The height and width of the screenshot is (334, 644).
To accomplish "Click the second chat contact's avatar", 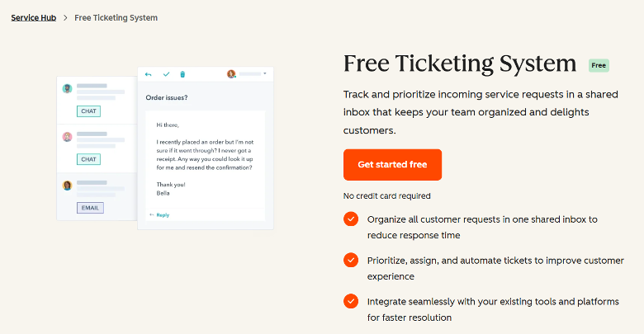I will [x=68, y=137].
